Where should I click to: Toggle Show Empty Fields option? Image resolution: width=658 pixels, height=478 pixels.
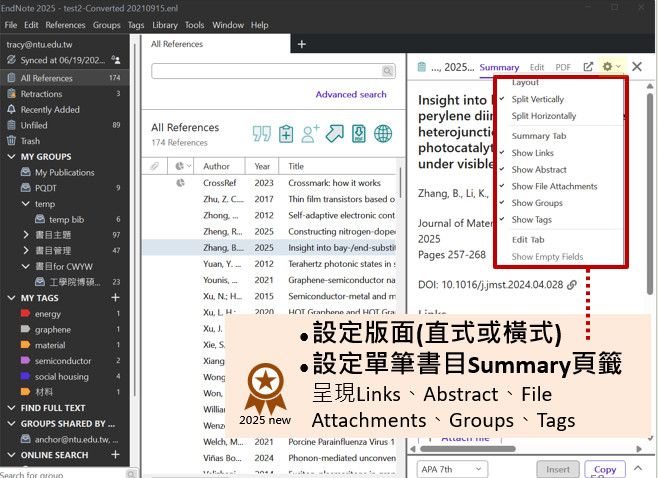547,257
